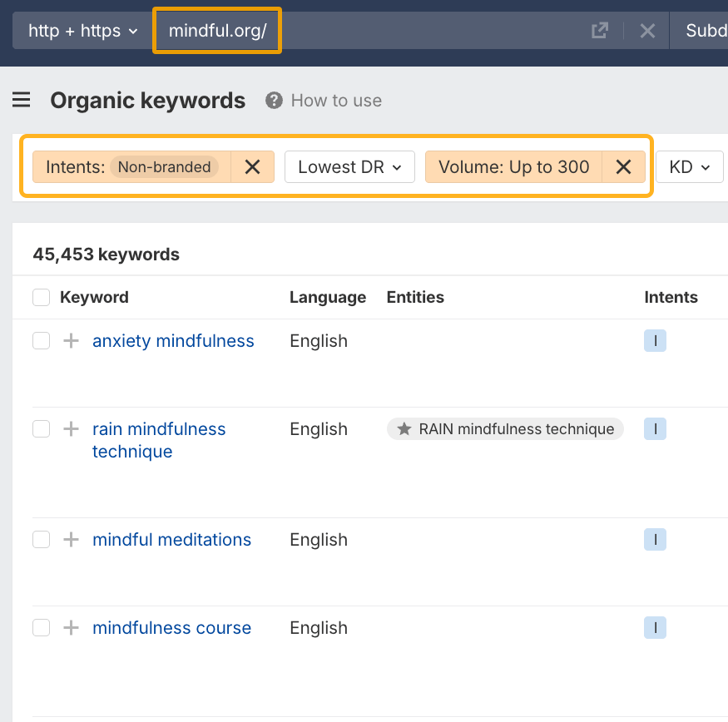Click the star RAIN mindfulness technique entity
The image size is (728, 722).
(x=505, y=429)
